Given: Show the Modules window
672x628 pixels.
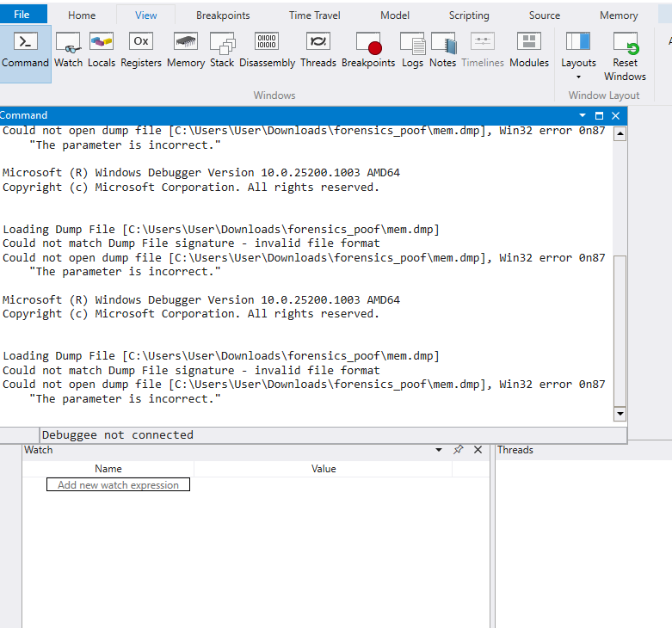Looking at the screenshot, I should click(529, 51).
